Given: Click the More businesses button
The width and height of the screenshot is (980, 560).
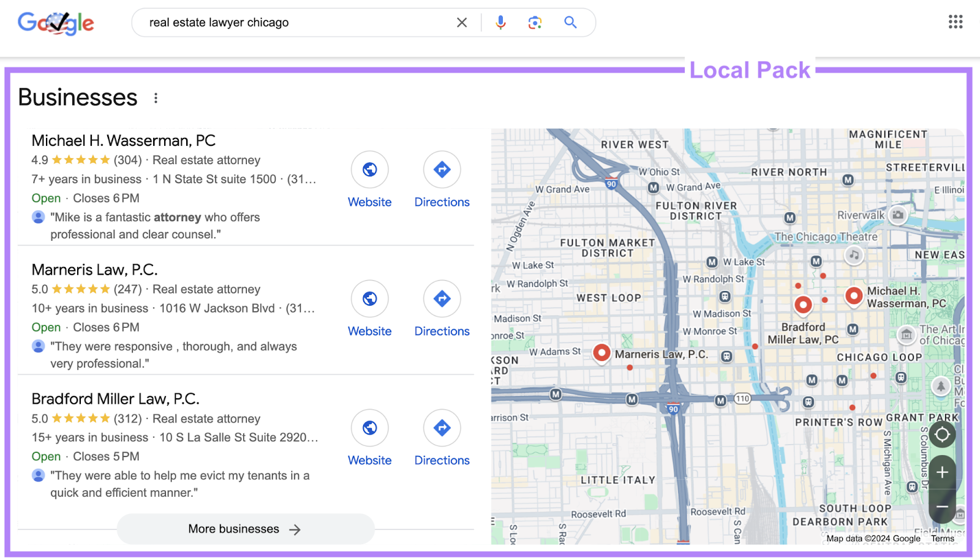Looking at the screenshot, I should tap(245, 529).
